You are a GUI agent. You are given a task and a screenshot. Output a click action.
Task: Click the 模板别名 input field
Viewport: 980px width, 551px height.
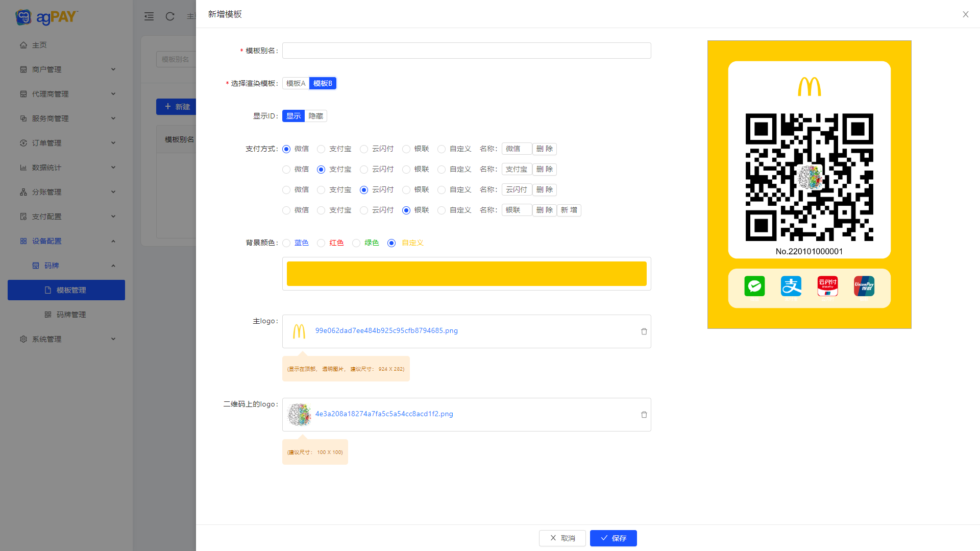pyautogui.click(x=467, y=51)
